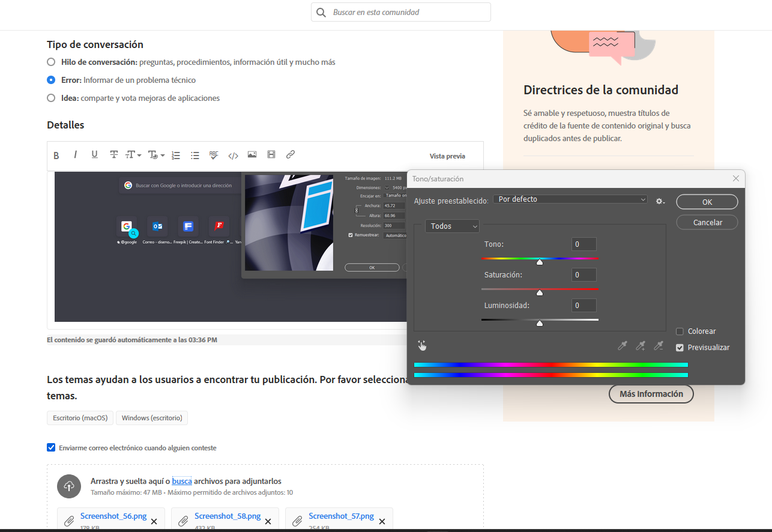Insert a numbered list

[x=175, y=155]
